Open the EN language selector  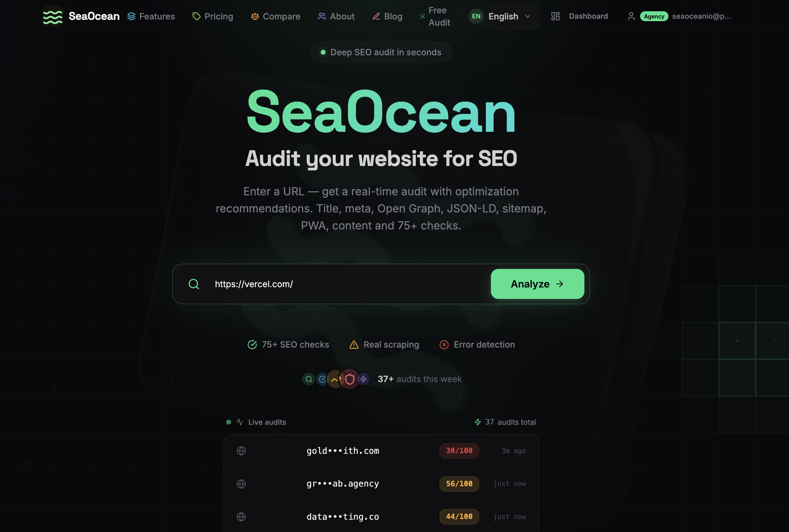pyautogui.click(x=500, y=16)
